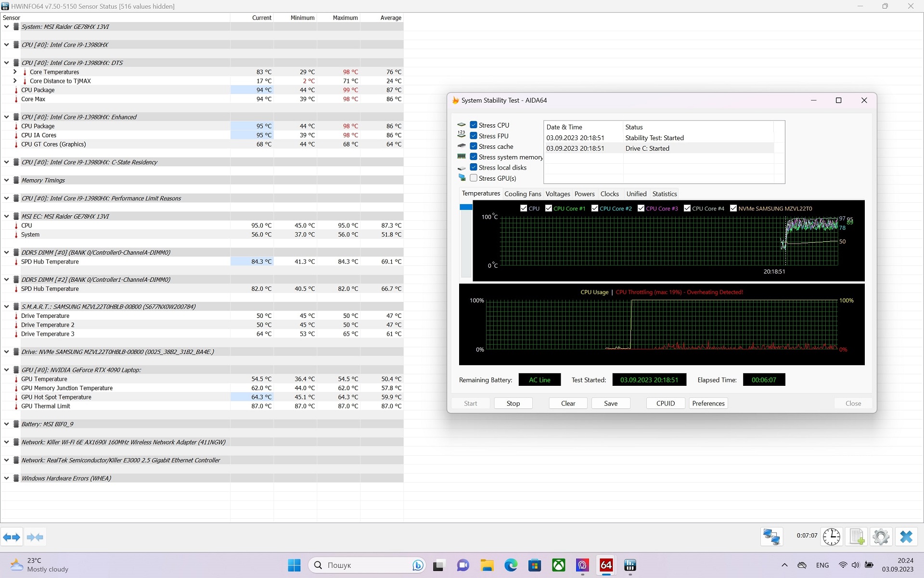Collapse the i9-13980HX: Enhanced section
The width and height of the screenshot is (924, 578).
pos(6,117)
